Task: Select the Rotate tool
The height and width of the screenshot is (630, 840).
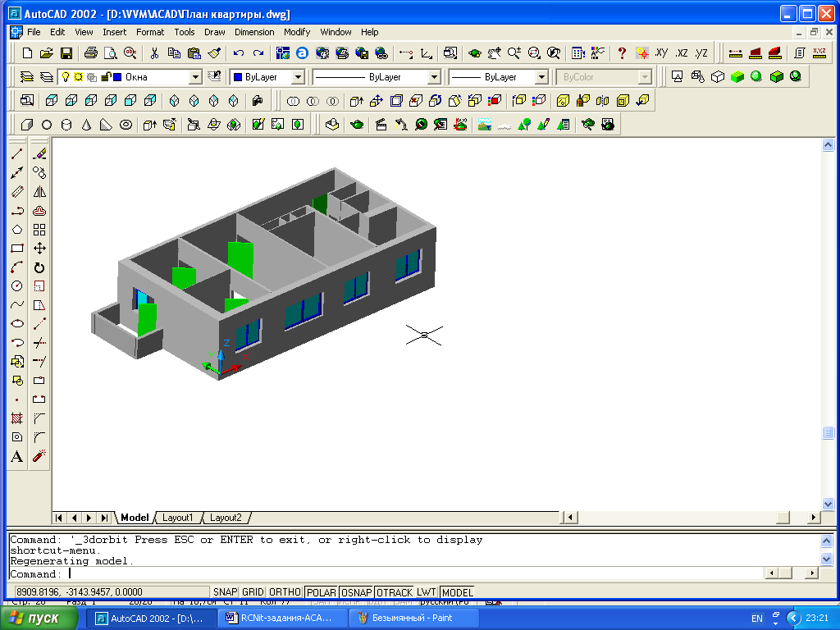Action: coord(39,267)
